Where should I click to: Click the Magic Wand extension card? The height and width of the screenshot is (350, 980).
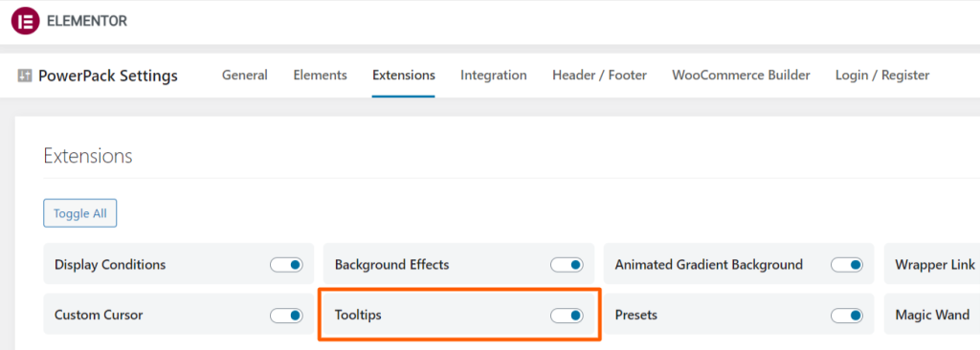click(932, 315)
